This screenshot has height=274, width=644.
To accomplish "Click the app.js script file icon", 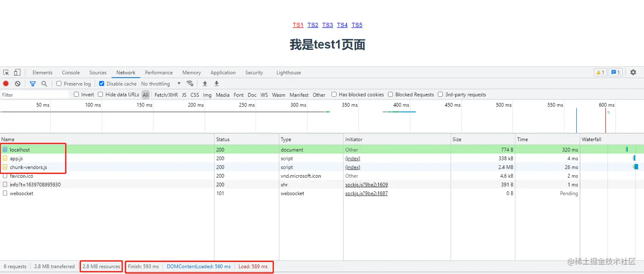I will [5, 159].
